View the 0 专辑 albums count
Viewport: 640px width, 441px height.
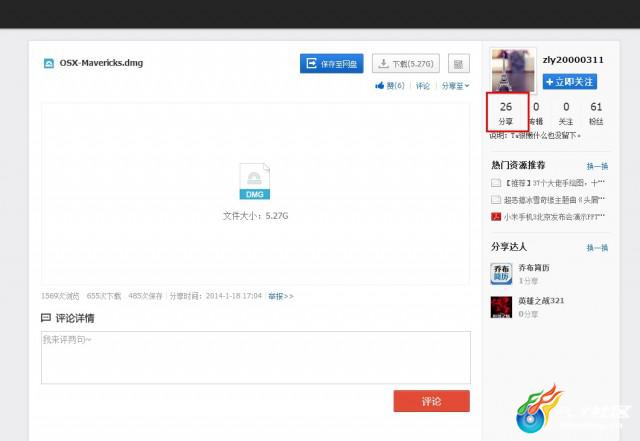[x=536, y=113]
